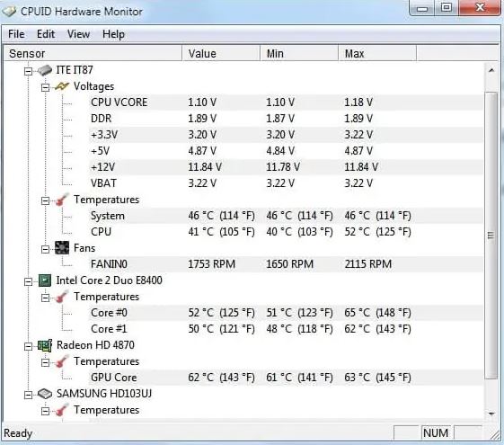Screen dimensions: 504x445
Task: Click the 11.78 V min value
Action: [x=283, y=167]
